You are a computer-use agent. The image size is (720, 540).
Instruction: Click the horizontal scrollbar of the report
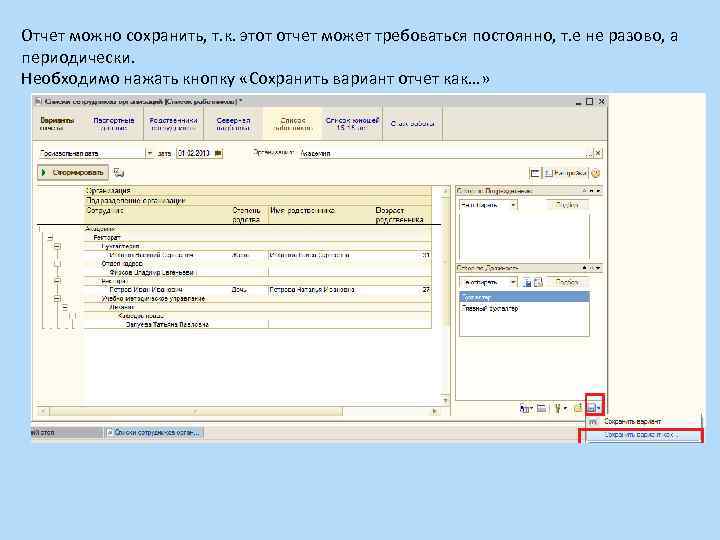click(x=196, y=411)
